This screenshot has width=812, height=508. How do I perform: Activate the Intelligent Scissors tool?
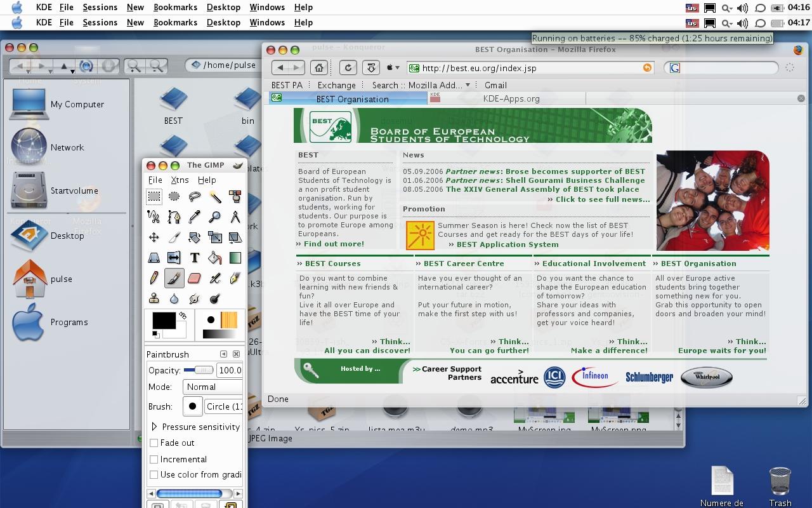click(x=154, y=217)
